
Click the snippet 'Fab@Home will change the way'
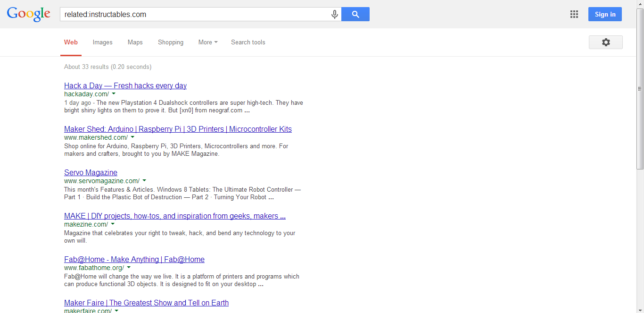point(182,280)
